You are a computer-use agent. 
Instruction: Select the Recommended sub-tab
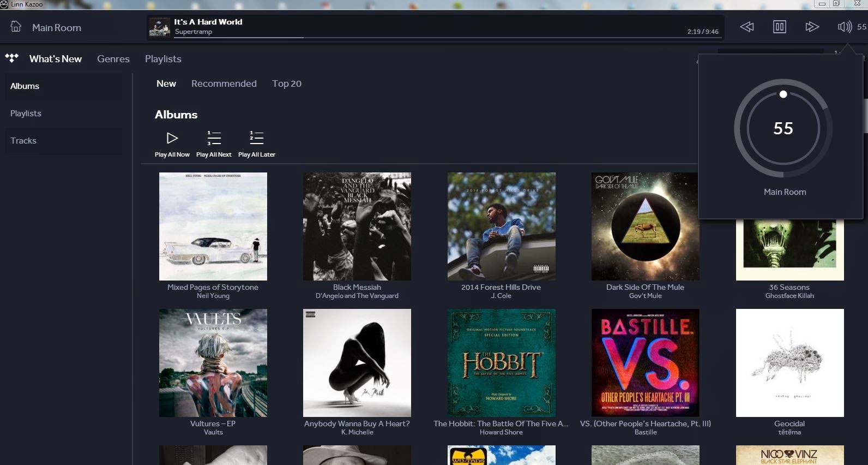point(224,84)
